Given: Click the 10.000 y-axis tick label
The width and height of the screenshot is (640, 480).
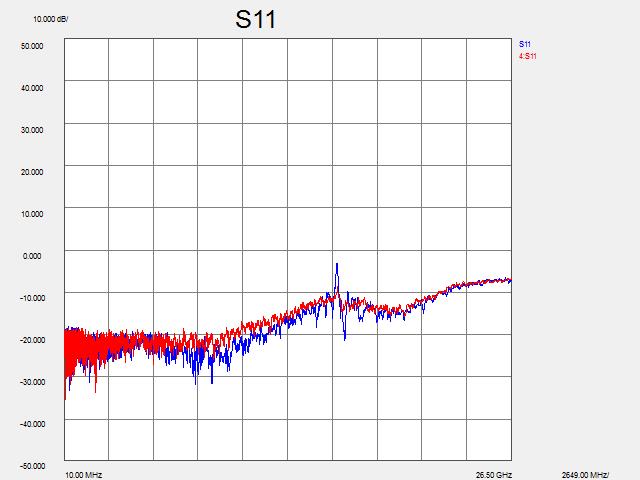Looking at the screenshot, I should 32,213.
